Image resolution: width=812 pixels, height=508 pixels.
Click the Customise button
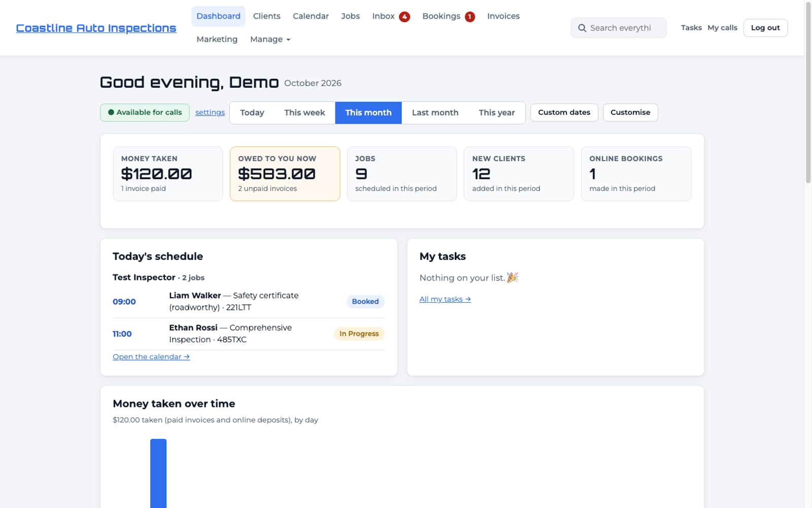(630, 112)
